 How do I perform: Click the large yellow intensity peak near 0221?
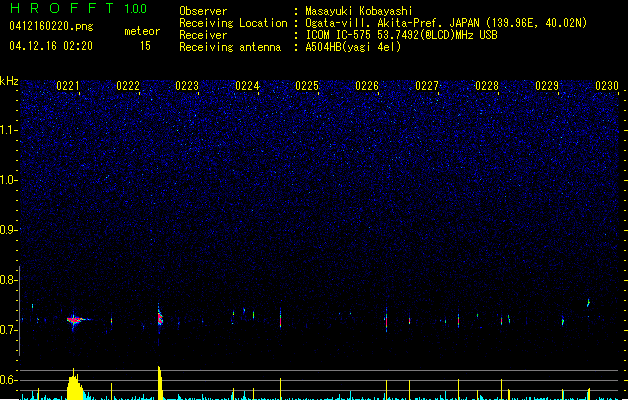(x=75, y=384)
